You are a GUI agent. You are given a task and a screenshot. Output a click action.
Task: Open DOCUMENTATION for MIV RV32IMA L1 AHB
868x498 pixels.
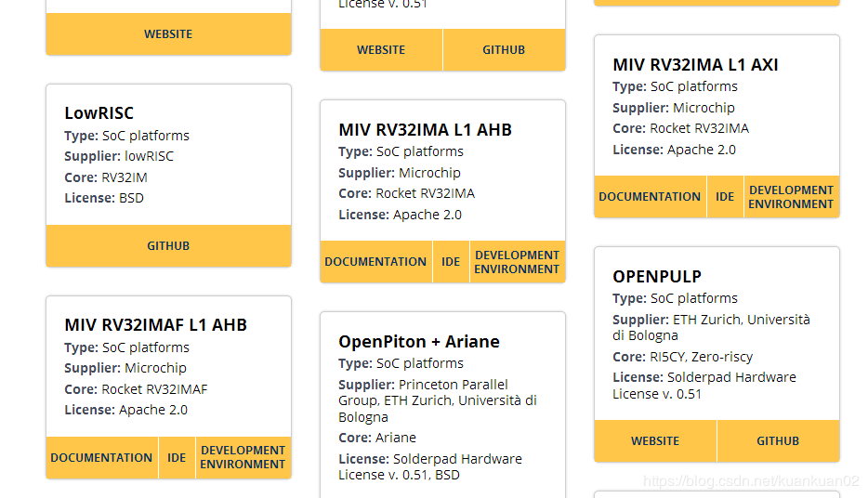375,262
